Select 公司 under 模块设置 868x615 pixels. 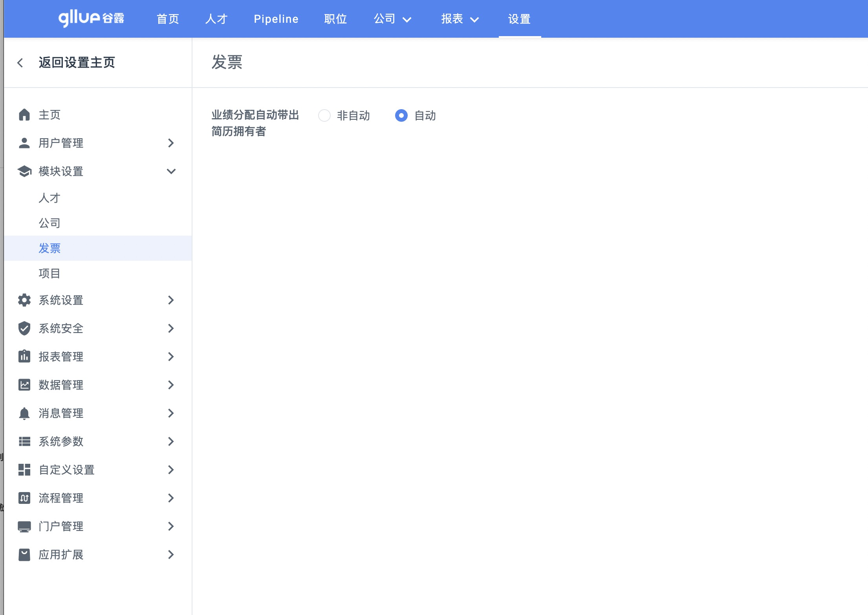(x=49, y=223)
